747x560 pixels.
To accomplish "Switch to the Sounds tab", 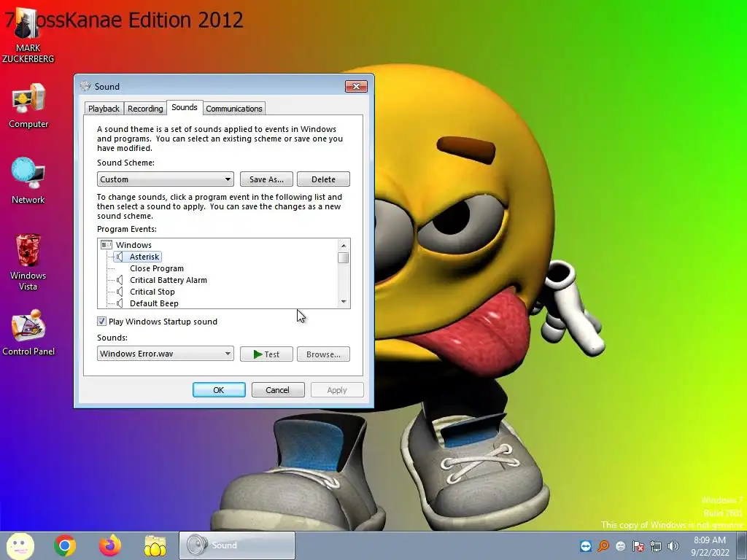I will point(185,108).
